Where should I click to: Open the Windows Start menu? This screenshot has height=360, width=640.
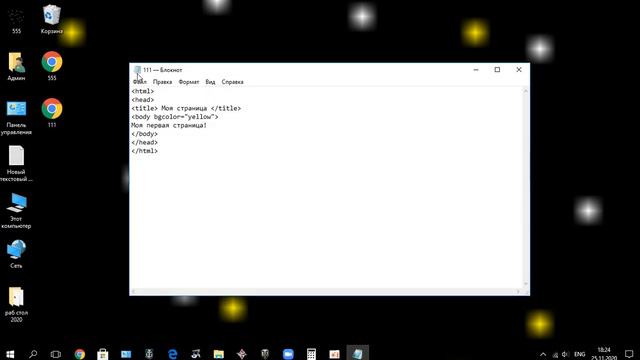click(10, 354)
